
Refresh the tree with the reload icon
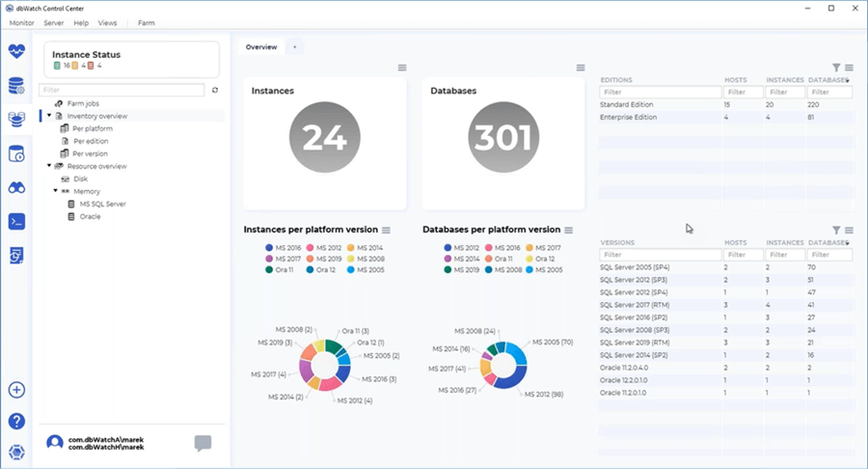tap(215, 90)
